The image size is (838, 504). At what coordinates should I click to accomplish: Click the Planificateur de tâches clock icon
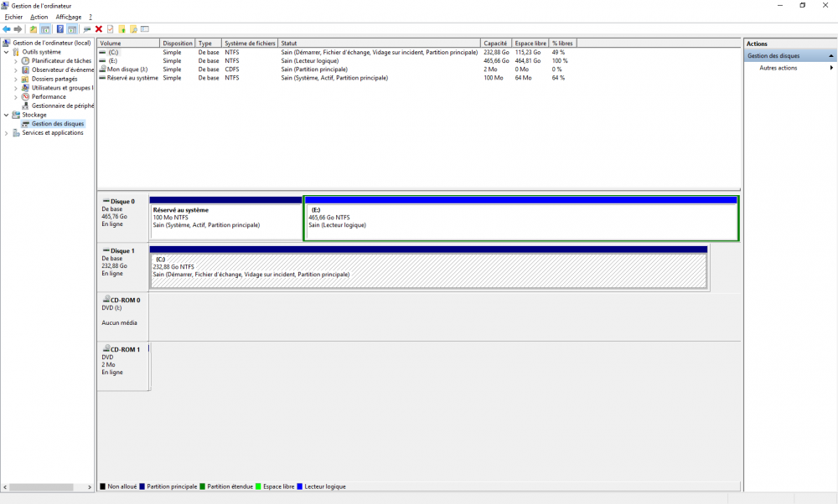(x=25, y=61)
